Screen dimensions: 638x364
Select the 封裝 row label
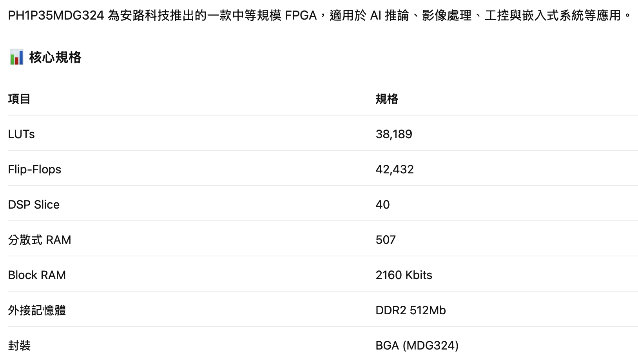tap(19, 346)
